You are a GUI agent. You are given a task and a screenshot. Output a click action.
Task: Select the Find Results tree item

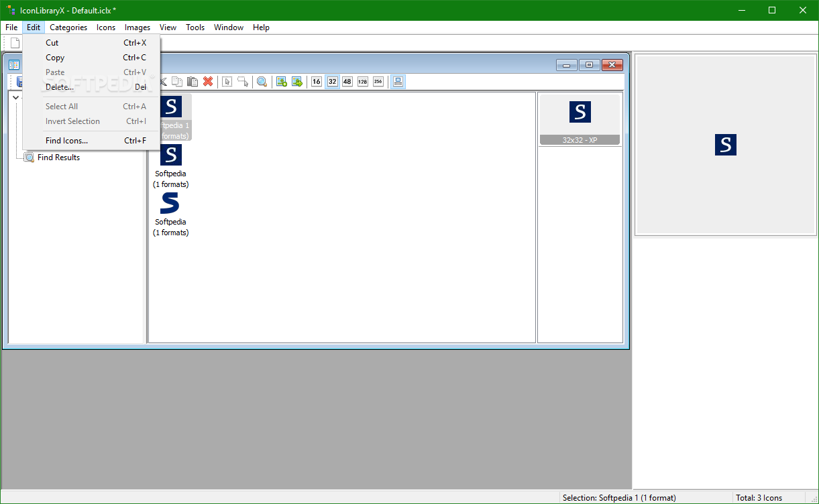coord(58,157)
